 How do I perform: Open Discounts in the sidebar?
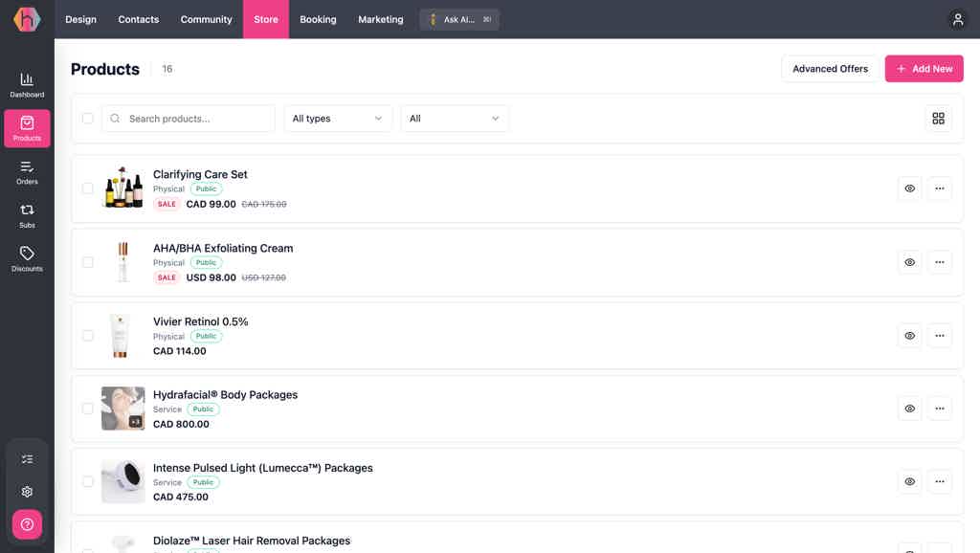(x=27, y=259)
